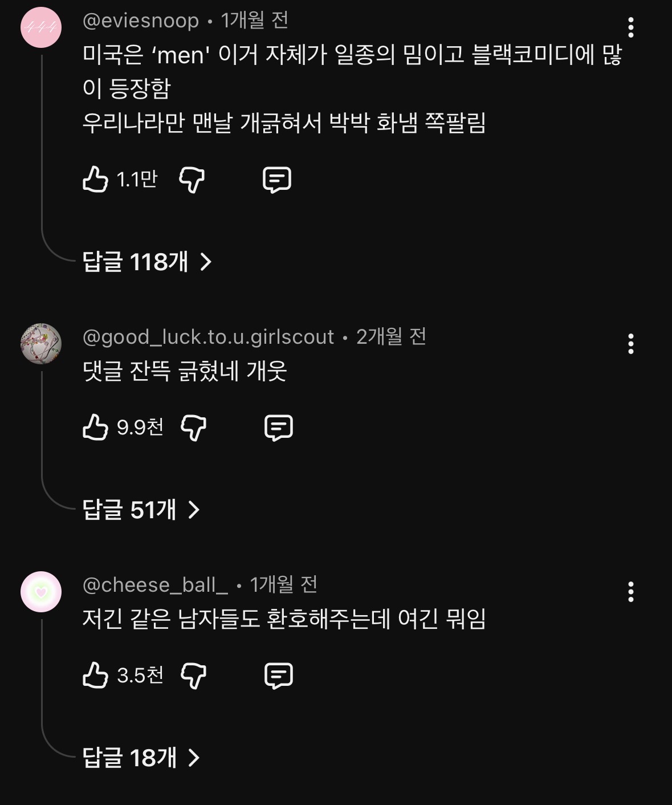This screenshot has width=672, height=805.
Task: Dislike the @eviesnoop comment
Action: pos(192,180)
